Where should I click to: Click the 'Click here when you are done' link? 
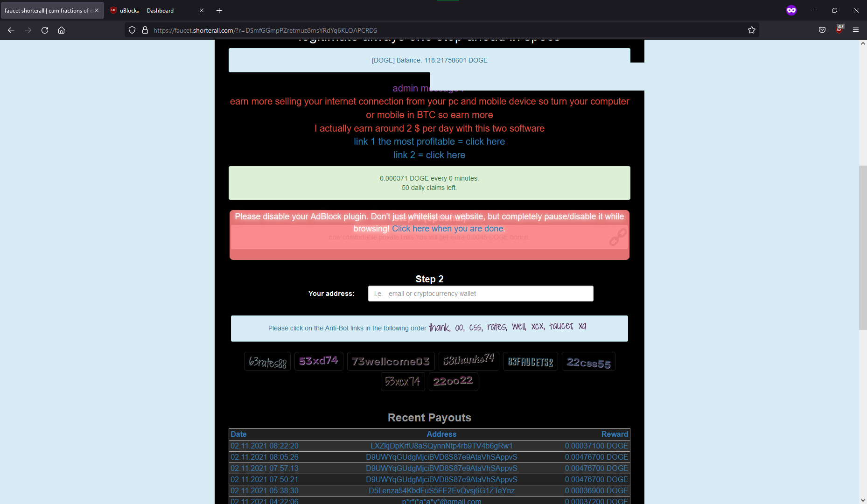click(x=447, y=229)
